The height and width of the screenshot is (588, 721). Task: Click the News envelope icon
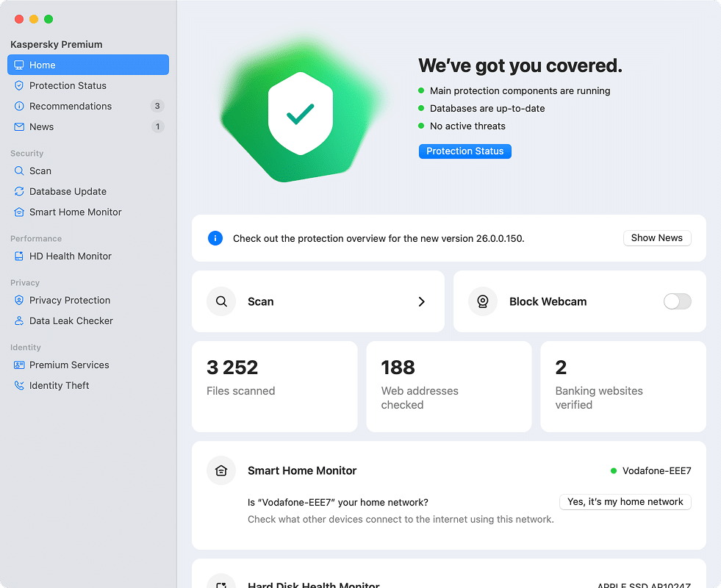point(19,127)
